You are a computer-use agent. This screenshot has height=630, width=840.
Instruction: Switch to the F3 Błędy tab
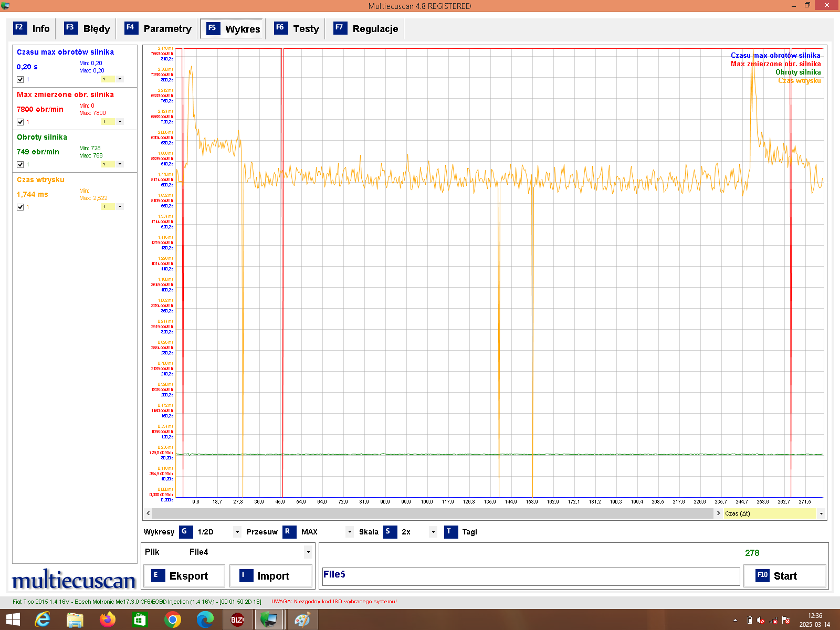click(x=87, y=28)
